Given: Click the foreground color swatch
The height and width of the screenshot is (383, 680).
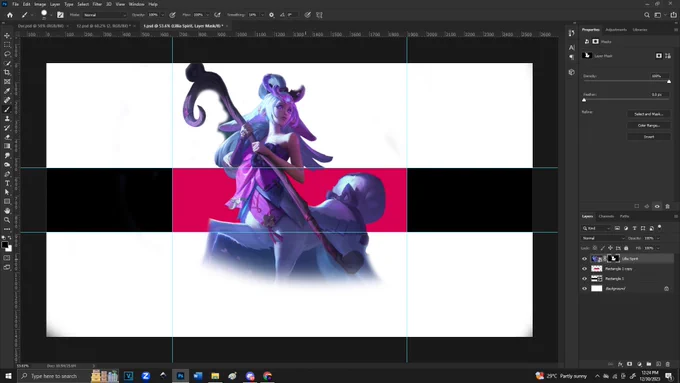Looking at the screenshot, I should click(5, 245).
